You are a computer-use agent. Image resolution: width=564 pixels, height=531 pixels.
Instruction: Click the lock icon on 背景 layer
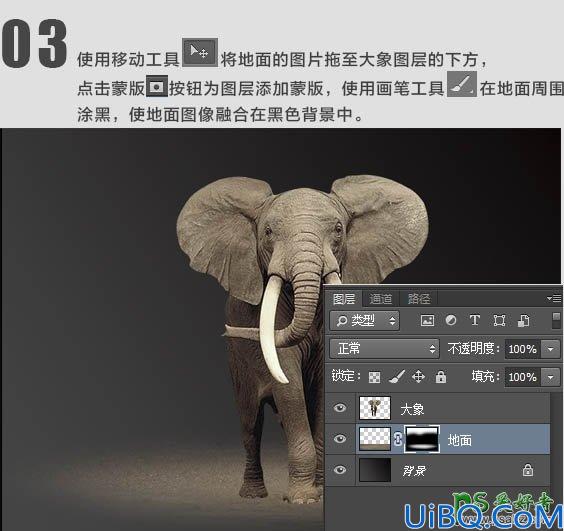coord(528,470)
